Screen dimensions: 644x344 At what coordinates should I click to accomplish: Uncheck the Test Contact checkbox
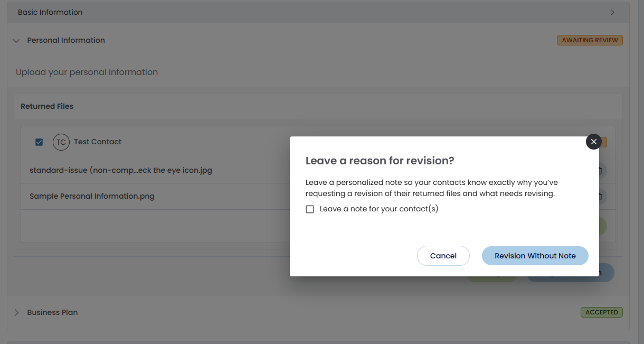(x=39, y=142)
